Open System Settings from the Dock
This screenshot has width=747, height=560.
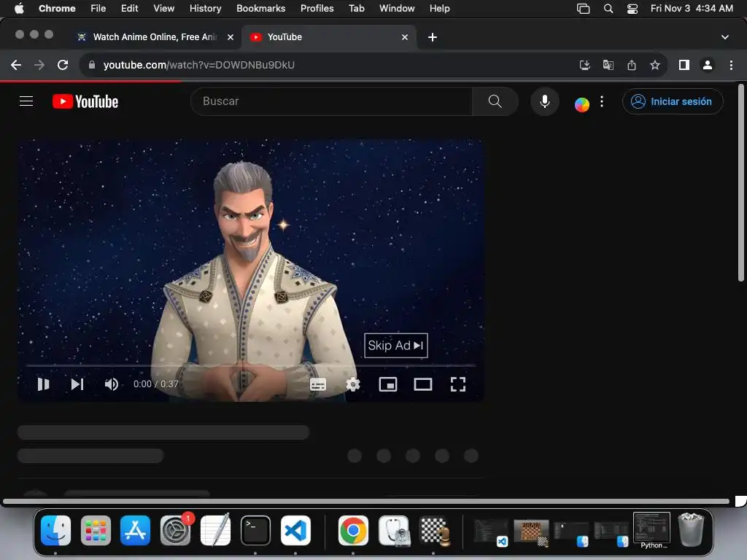[175, 530]
